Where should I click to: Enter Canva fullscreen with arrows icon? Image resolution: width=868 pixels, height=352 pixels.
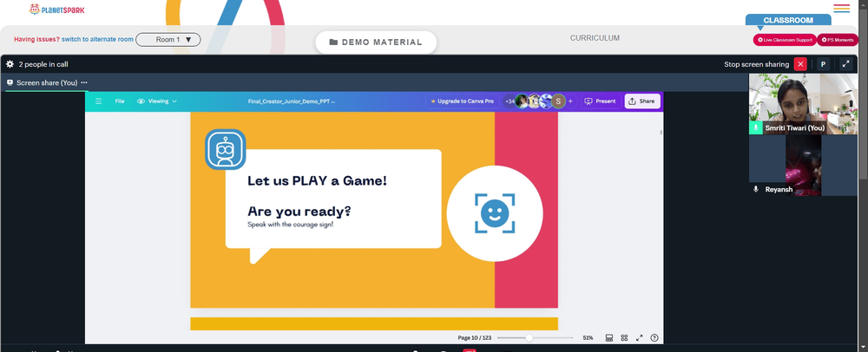640,337
